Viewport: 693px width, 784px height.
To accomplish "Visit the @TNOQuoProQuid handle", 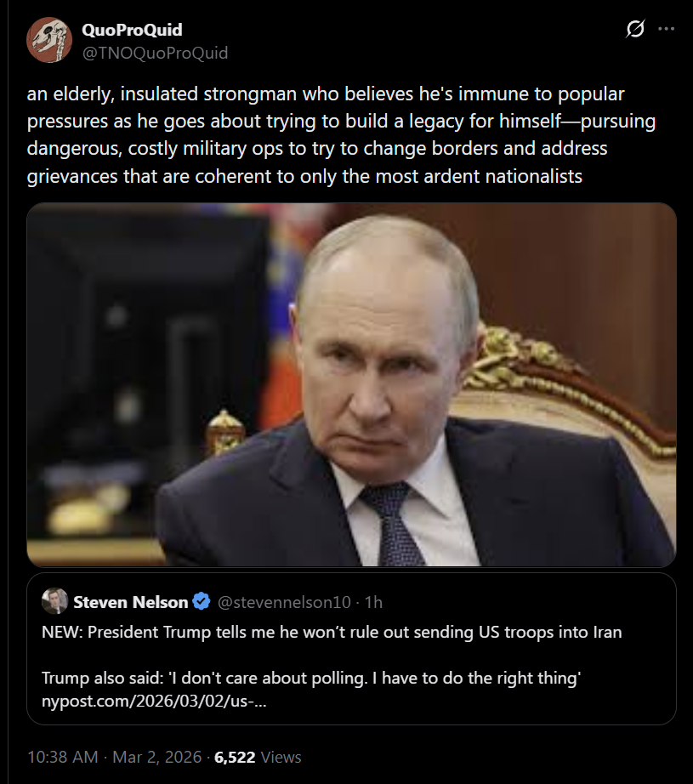I will (x=154, y=53).
